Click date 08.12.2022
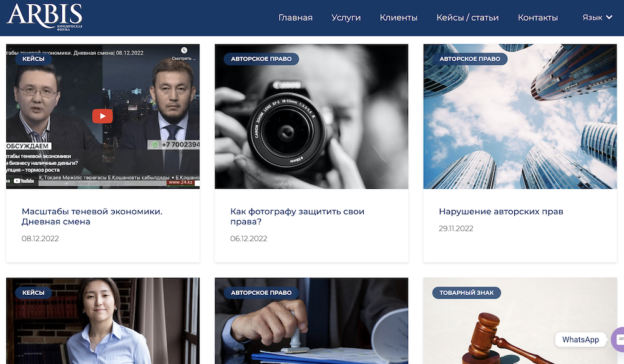The image size is (624, 364). coord(40,239)
